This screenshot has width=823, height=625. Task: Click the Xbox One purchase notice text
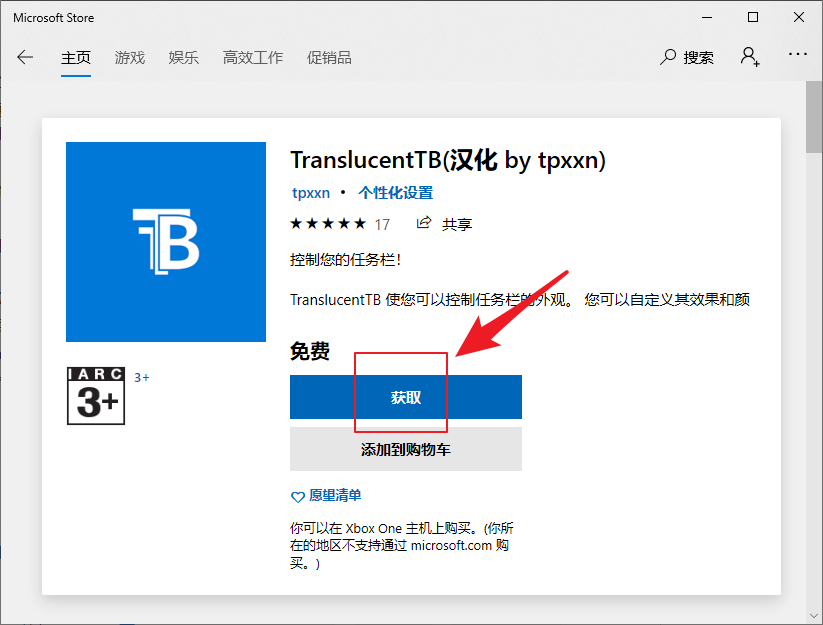[x=401, y=546]
